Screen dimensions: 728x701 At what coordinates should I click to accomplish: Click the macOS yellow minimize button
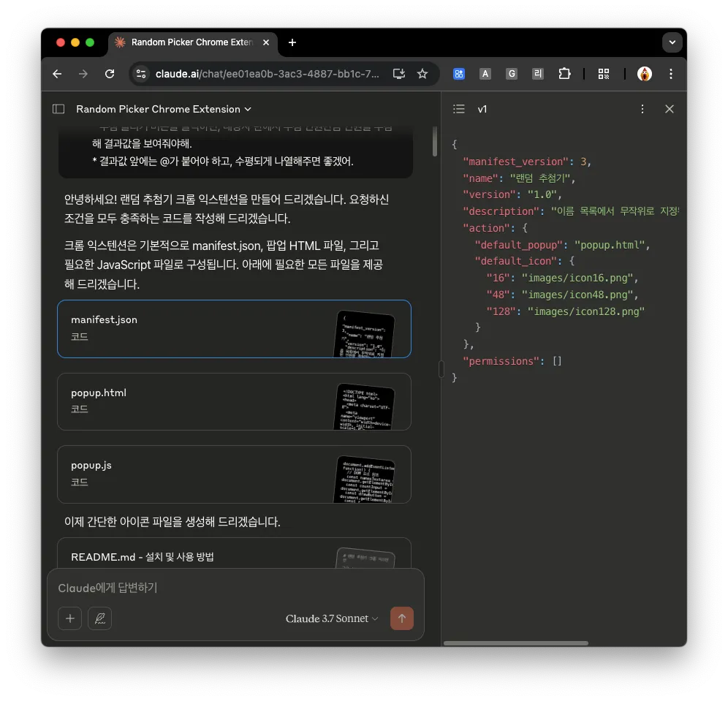(x=75, y=42)
